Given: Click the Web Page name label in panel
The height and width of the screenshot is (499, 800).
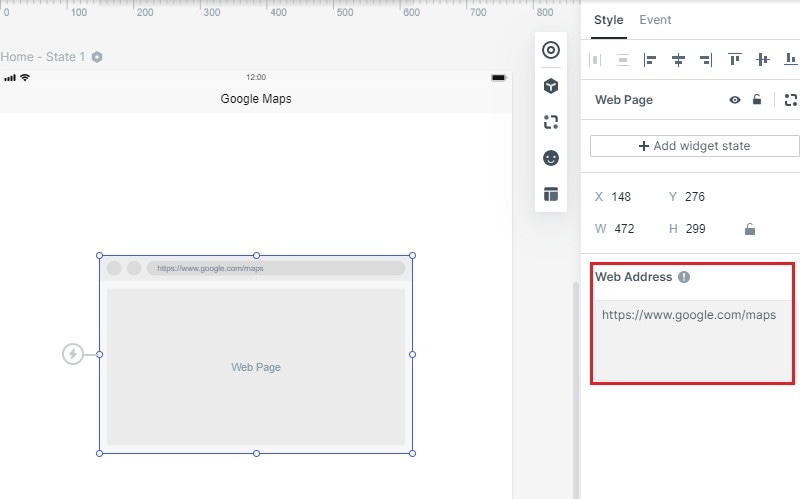Looking at the screenshot, I should (x=623, y=100).
